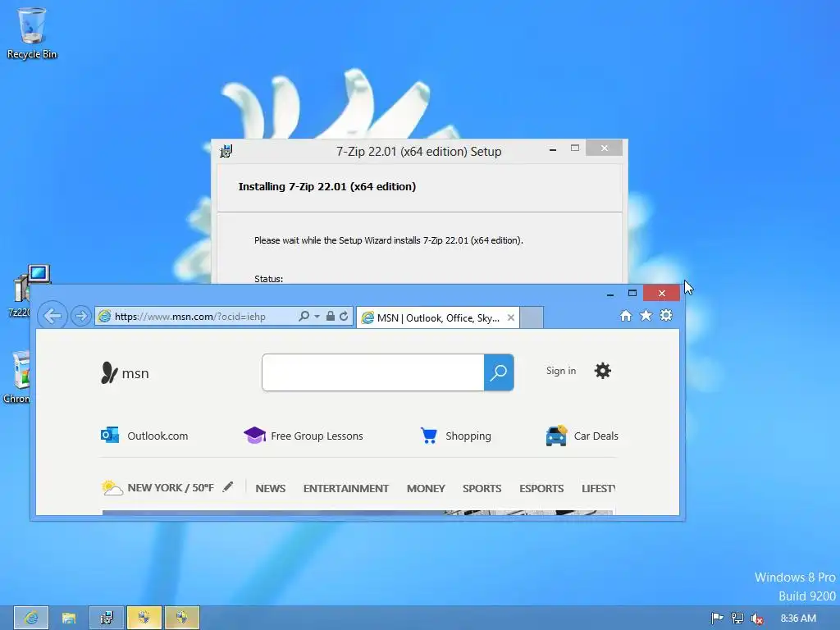The image size is (840, 630).
Task: Click the browser Forward arrow button
Action: tap(81, 316)
